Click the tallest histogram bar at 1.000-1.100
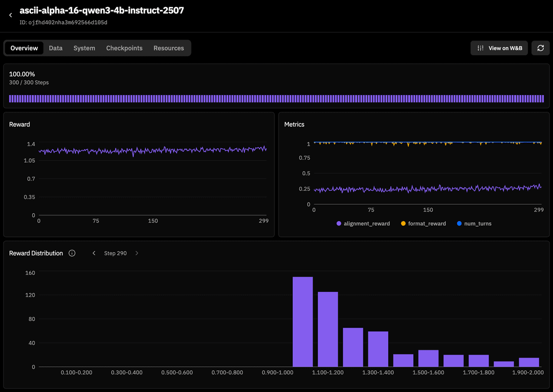 tap(303, 322)
